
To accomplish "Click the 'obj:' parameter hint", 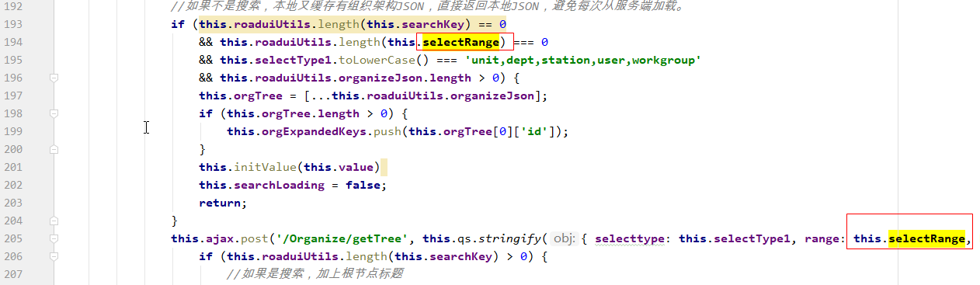I will click(564, 238).
